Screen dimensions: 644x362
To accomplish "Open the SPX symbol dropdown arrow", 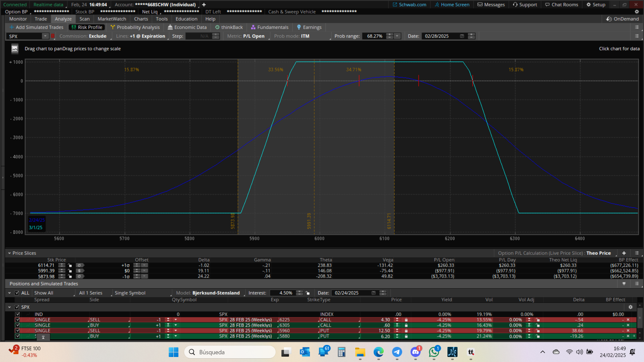I will [x=45, y=36].
